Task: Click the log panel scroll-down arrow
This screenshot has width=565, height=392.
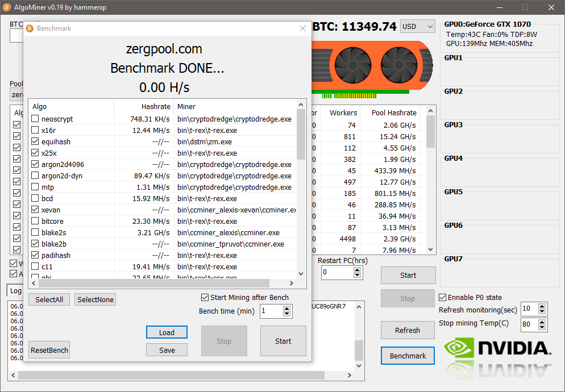Action: pos(359,366)
